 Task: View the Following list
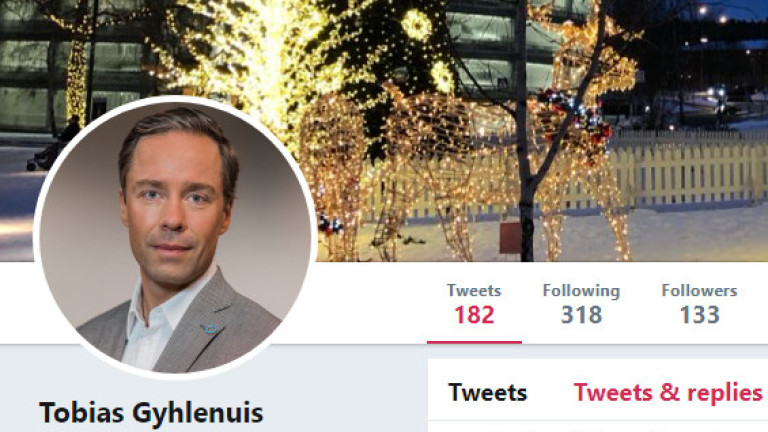(581, 305)
